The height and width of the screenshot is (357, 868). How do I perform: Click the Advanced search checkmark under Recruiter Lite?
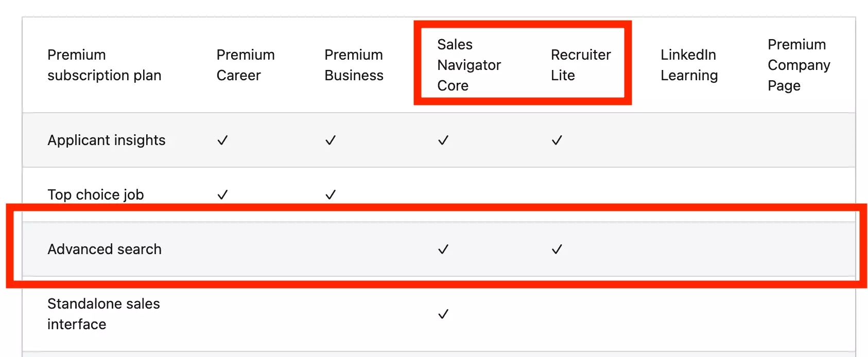coord(557,249)
